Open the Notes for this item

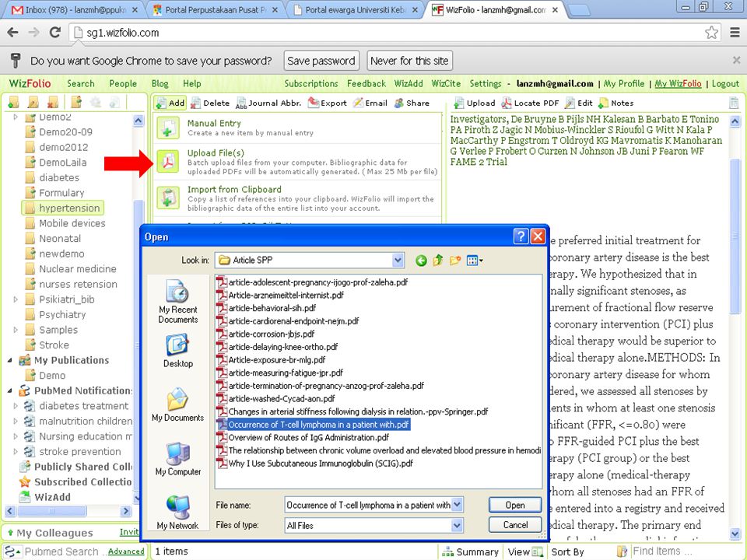click(616, 103)
